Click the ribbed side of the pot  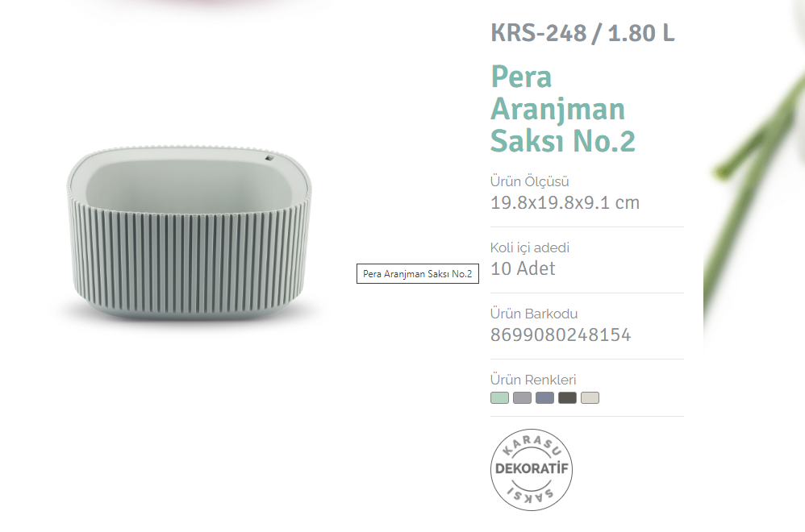[189, 256]
